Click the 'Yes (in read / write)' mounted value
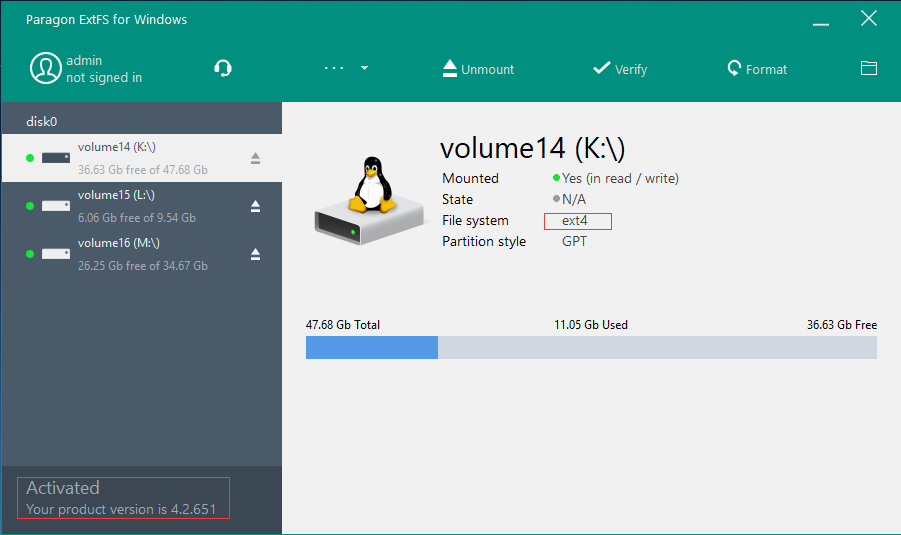 click(620, 178)
